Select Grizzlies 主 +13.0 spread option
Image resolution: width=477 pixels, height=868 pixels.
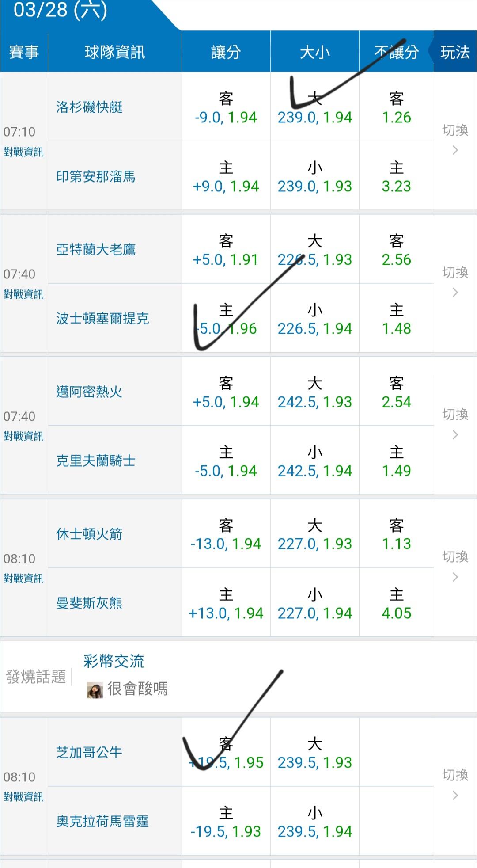click(226, 604)
